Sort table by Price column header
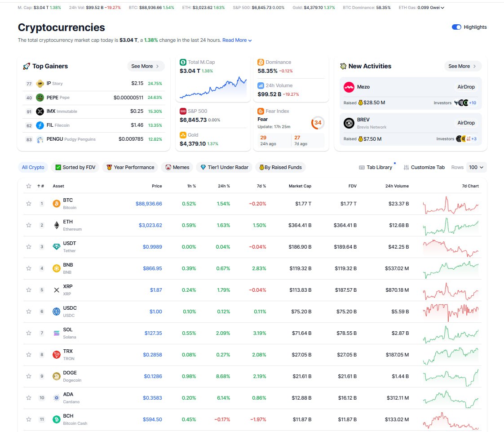This screenshot has height=432, width=504. pos(157,186)
